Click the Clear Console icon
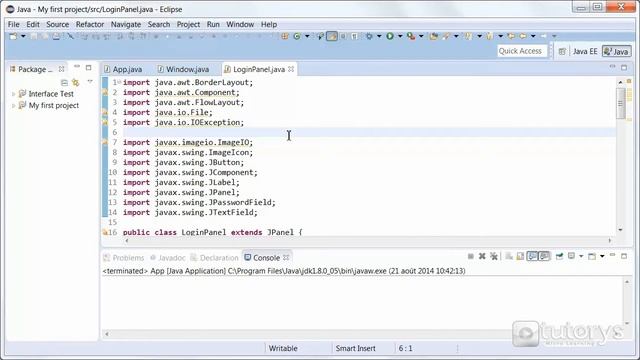This screenshot has width=640, height=360. click(x=509, y=256)
